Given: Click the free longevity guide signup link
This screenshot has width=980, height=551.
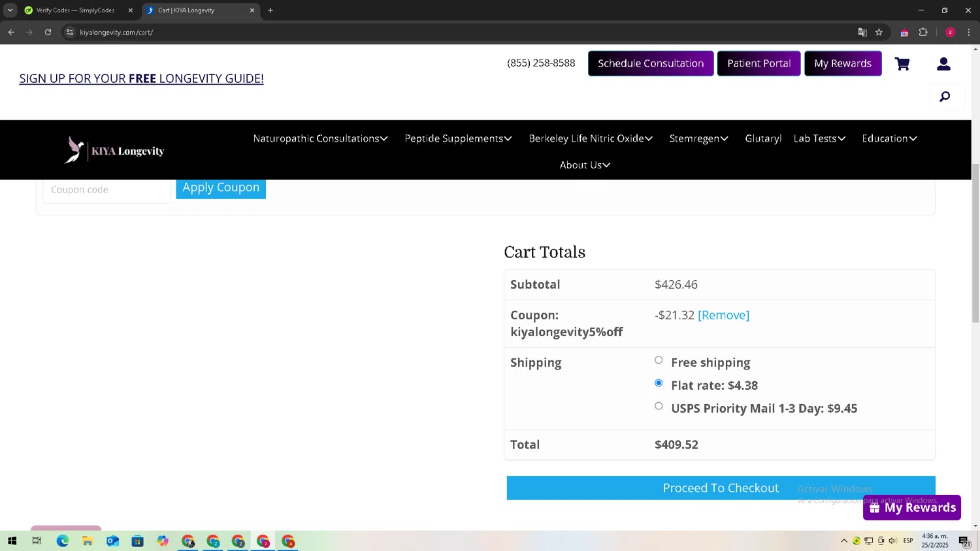Looking at the screenshot, I should tap(141, 78).
